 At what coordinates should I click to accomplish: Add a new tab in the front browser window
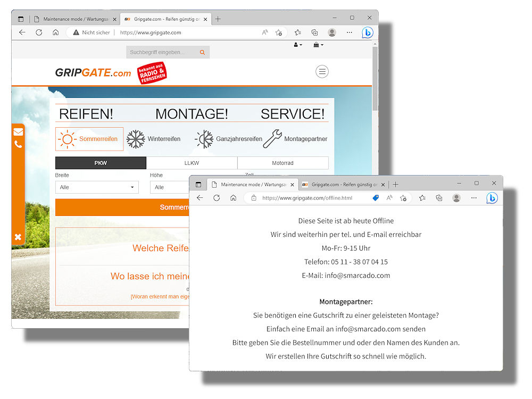[395, 185]
